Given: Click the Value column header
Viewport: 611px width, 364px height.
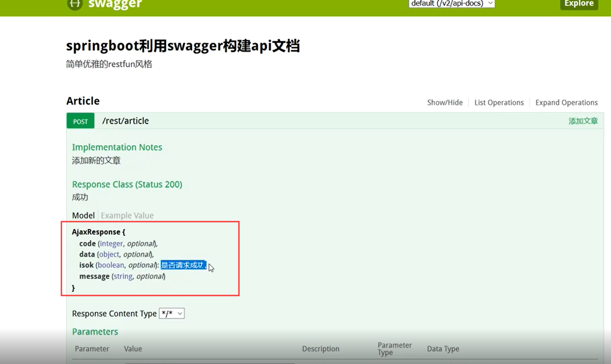Looking at the screenshot, I should pos(133,349).
